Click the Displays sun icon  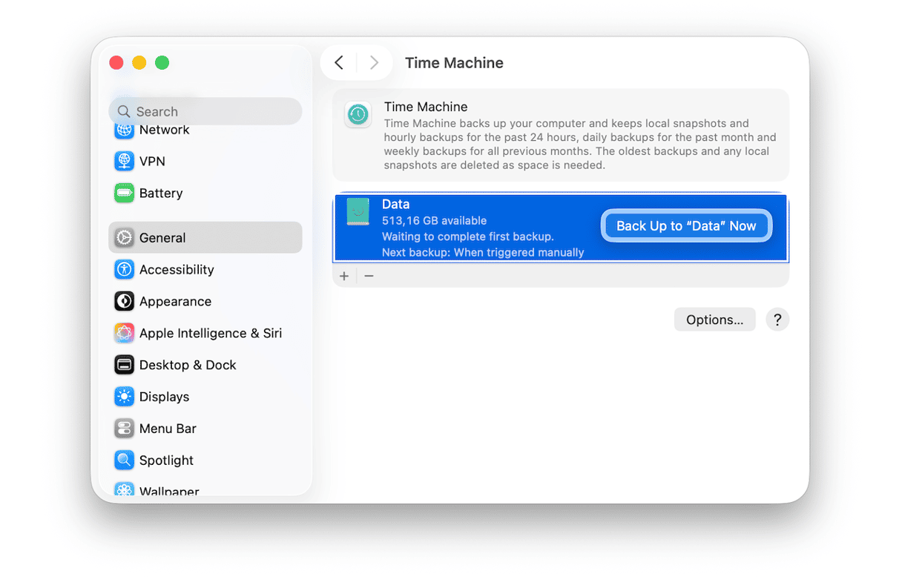124,397
